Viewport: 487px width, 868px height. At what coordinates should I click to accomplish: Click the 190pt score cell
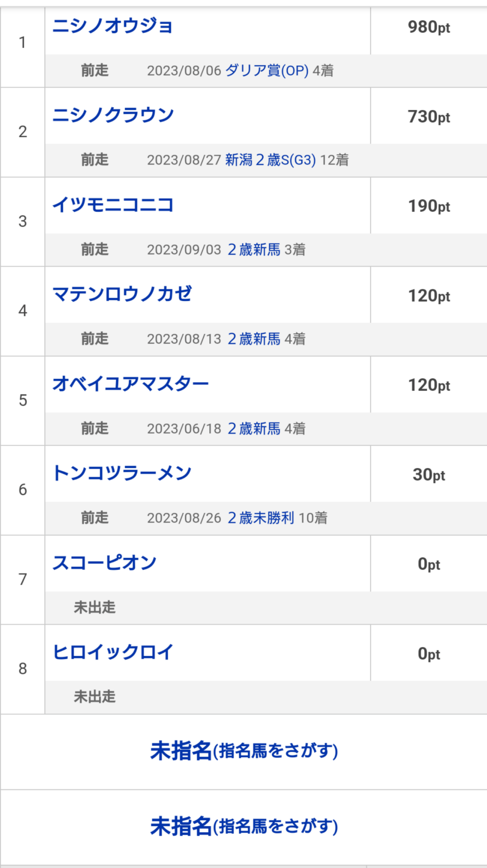pyautogui.click(x=429, y=207)
